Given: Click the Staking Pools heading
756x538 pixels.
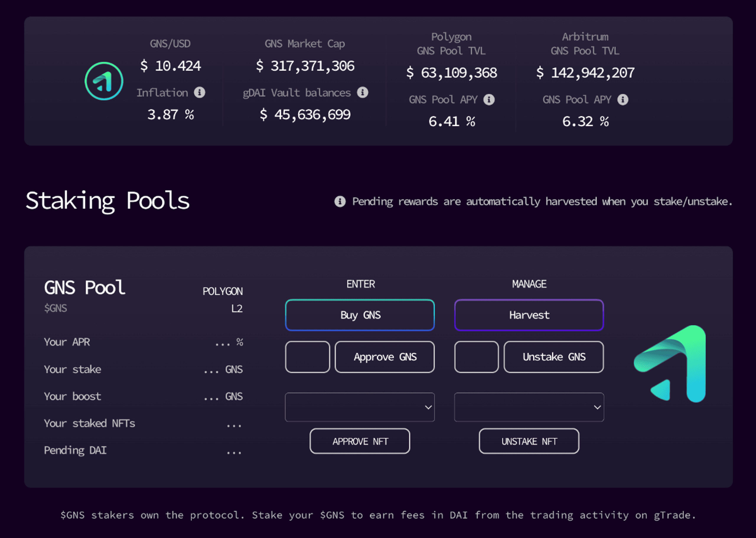Looking at the screenshot, I should [x=108, y=201].
